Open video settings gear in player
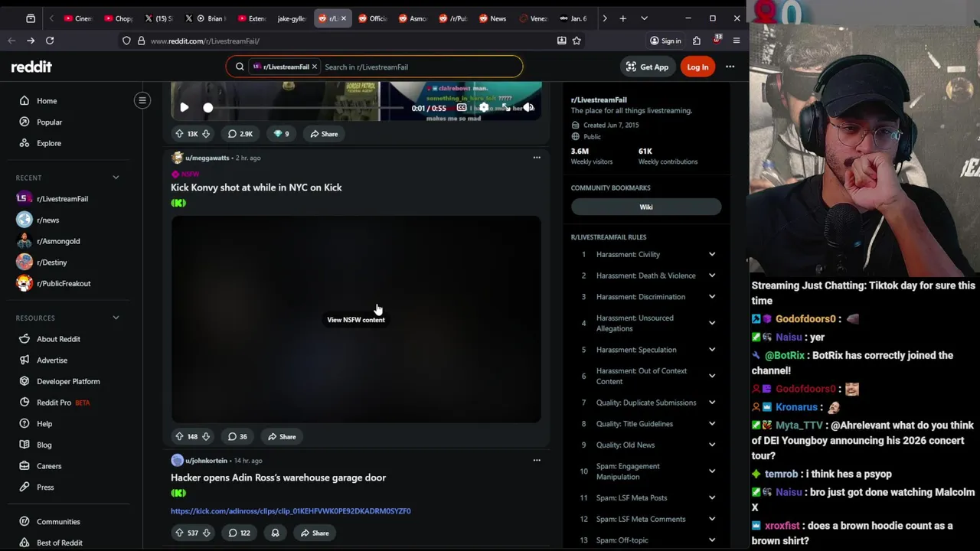Screen dimensions: 980x551 point(484,108)
